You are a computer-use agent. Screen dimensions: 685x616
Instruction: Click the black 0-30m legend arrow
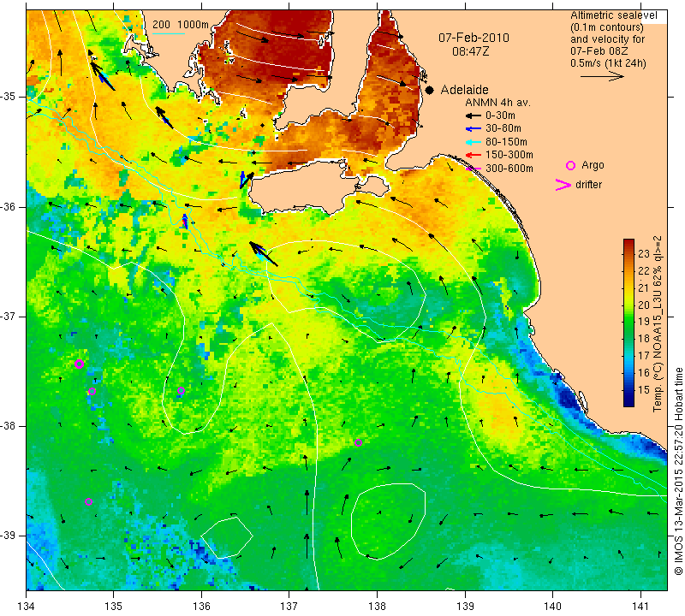(474, 115)
